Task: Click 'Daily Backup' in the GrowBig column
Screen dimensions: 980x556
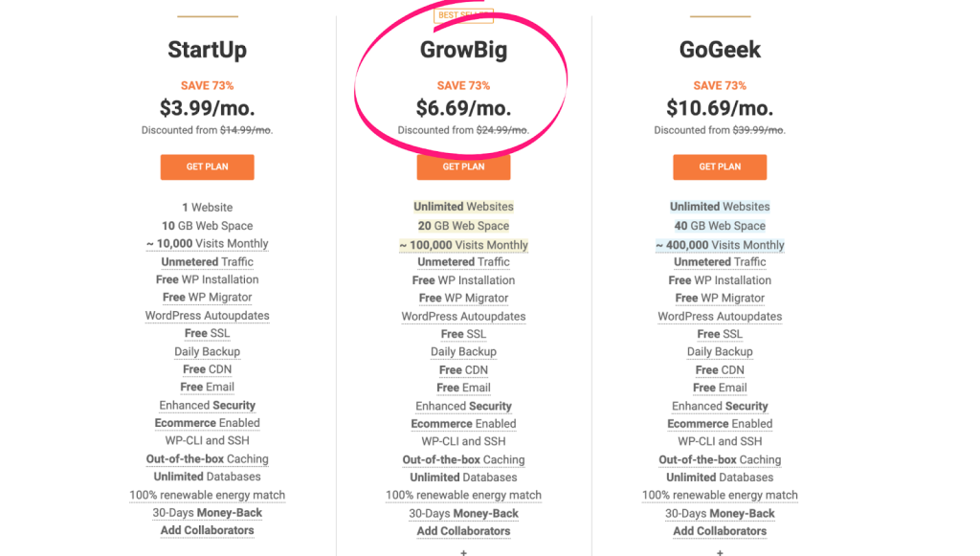Action: tap(463, 352)
